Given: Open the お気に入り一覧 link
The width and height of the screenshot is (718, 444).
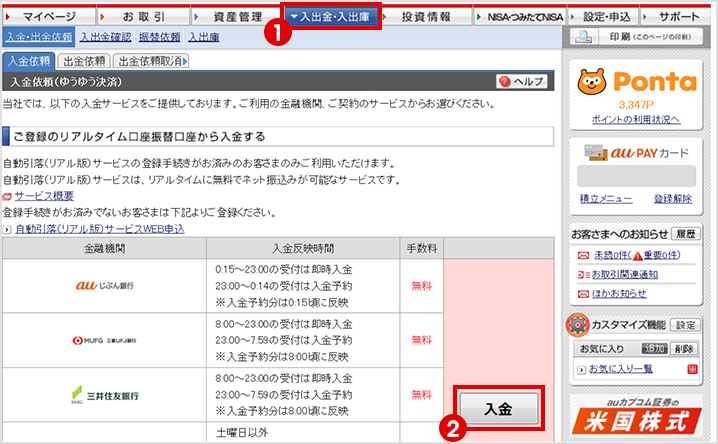Looking at the screenshot, I should [x=620, y=369].
